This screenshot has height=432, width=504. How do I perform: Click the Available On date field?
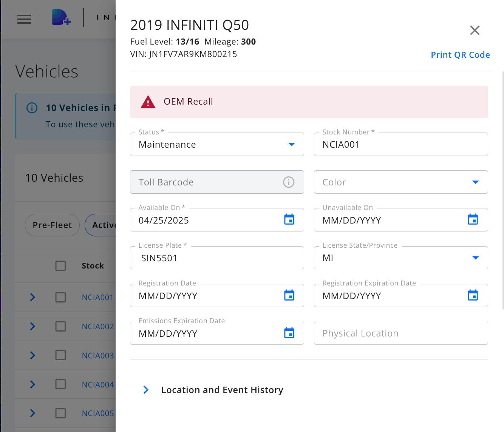tap(217, 220)
